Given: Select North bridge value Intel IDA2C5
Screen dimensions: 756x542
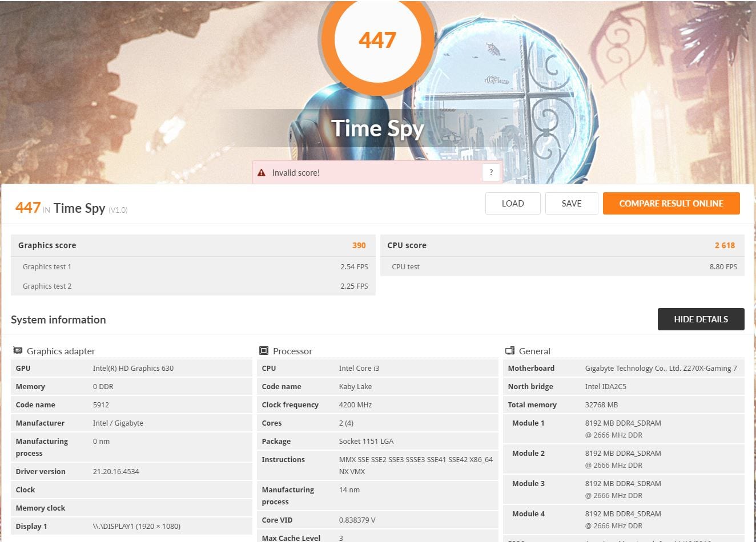Looking at the screenshot, I should click(605, 386).
